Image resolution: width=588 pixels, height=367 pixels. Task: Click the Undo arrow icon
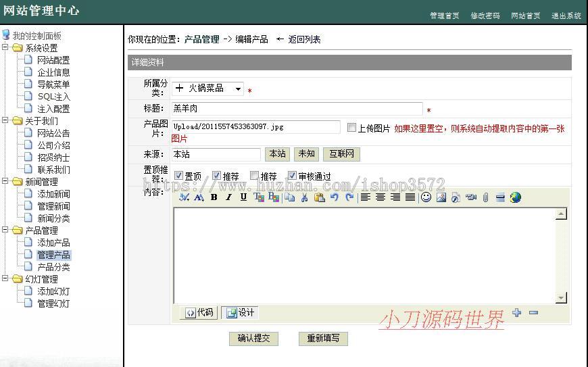[335, 197]
